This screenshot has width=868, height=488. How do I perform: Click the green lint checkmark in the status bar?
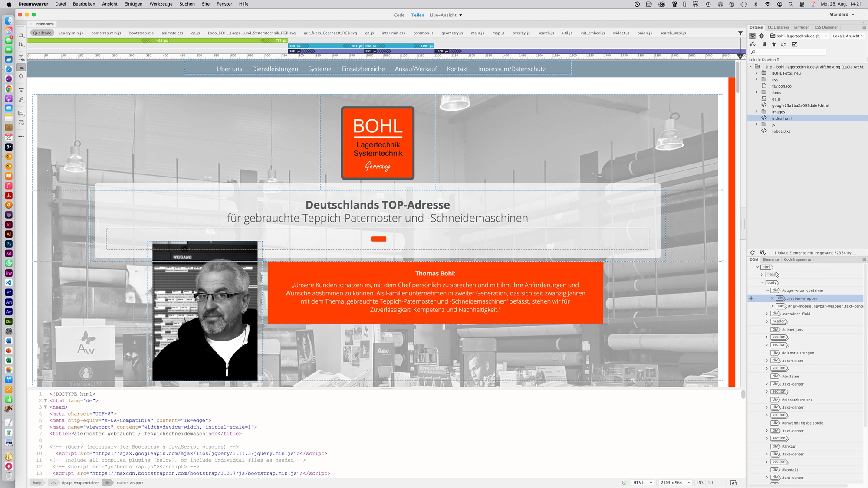click(x=624, y=482)
